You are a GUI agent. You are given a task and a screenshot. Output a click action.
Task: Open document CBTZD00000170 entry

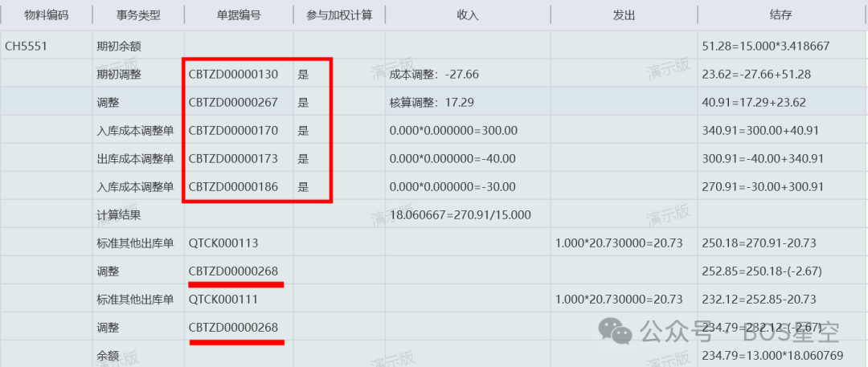pos(233,131)
